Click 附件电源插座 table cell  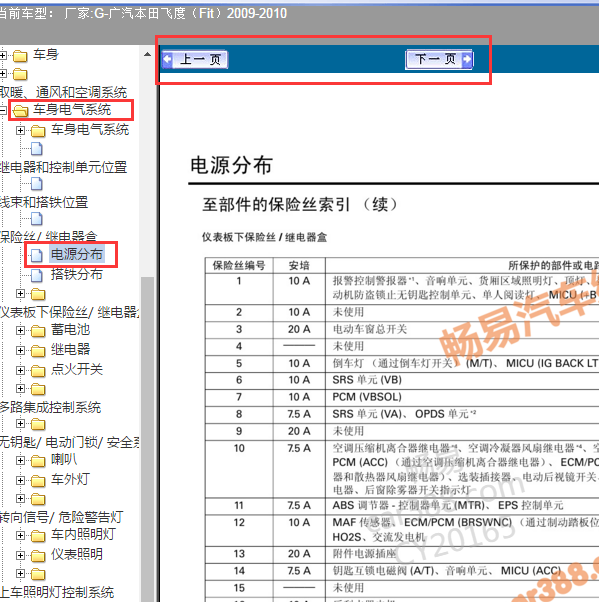(364, 554)
